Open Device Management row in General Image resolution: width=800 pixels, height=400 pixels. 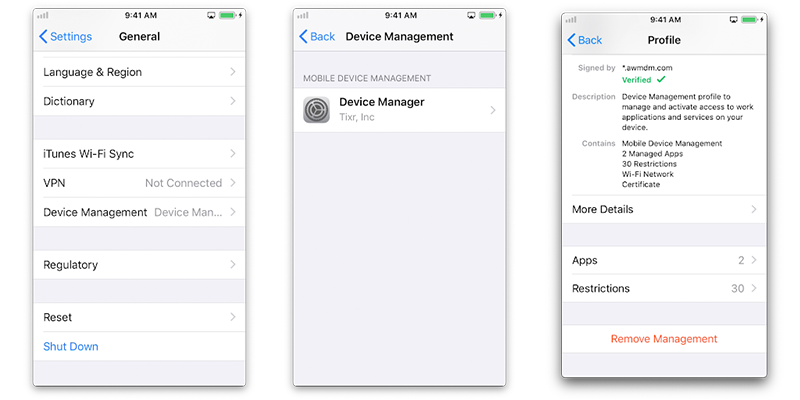pyautogui.click(x=139, y=212)
